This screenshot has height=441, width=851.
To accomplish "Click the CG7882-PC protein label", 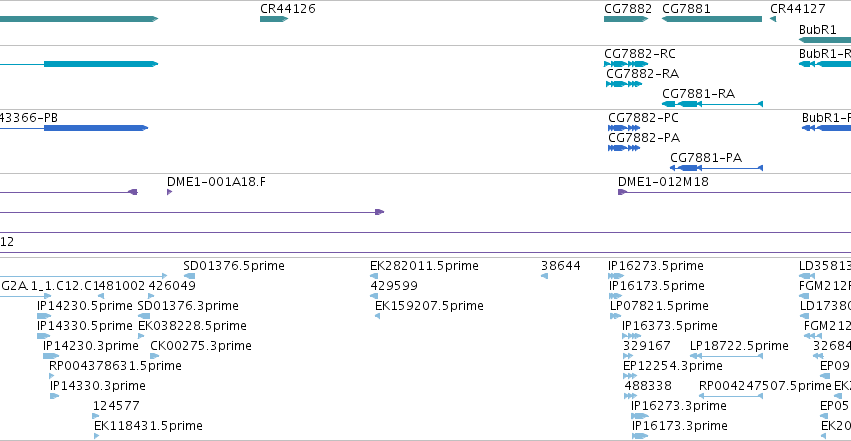I will coord(643,118).
